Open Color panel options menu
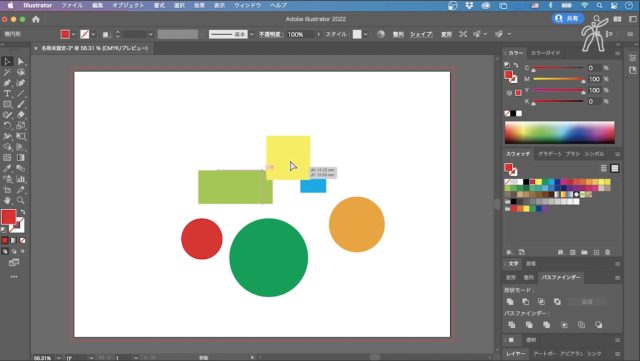Image resolution: width=640 pixels, height=361 pixels. pos(618,53)
